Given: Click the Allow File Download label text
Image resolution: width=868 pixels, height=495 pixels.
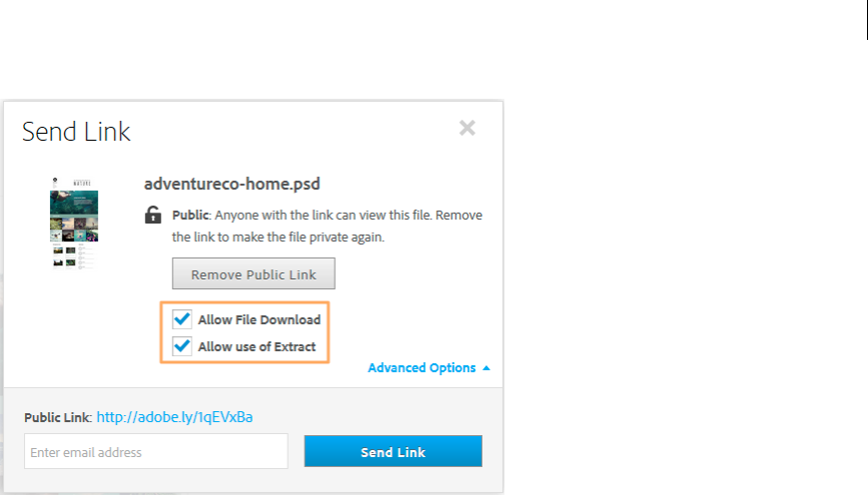Looking at the screenshot, I should point(259,320).
